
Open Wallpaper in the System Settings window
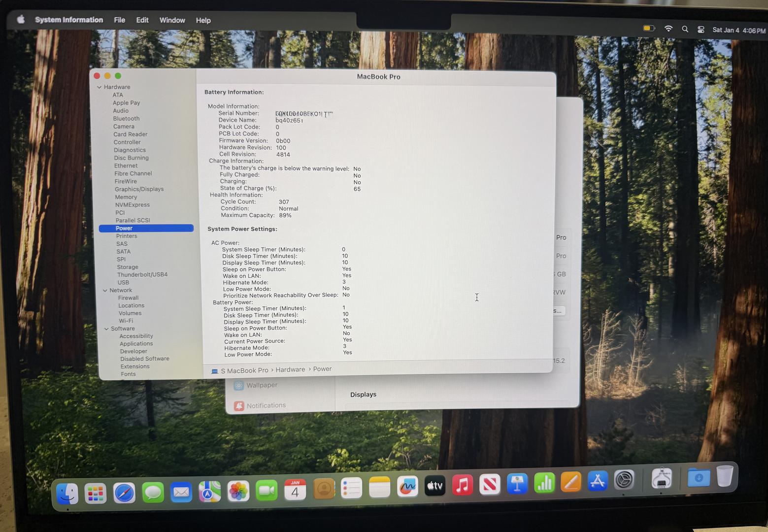(256, 385)
